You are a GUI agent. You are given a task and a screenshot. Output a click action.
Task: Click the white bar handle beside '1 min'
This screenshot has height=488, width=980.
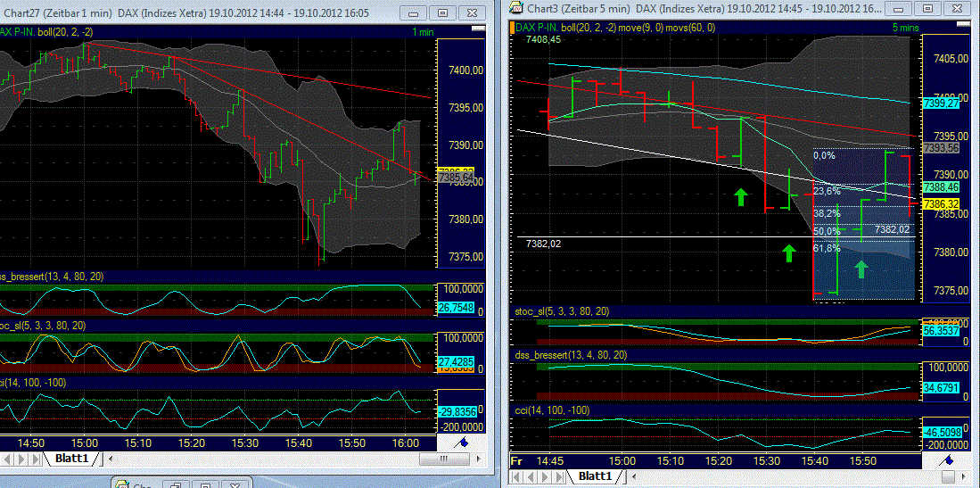tap(480, 30)
